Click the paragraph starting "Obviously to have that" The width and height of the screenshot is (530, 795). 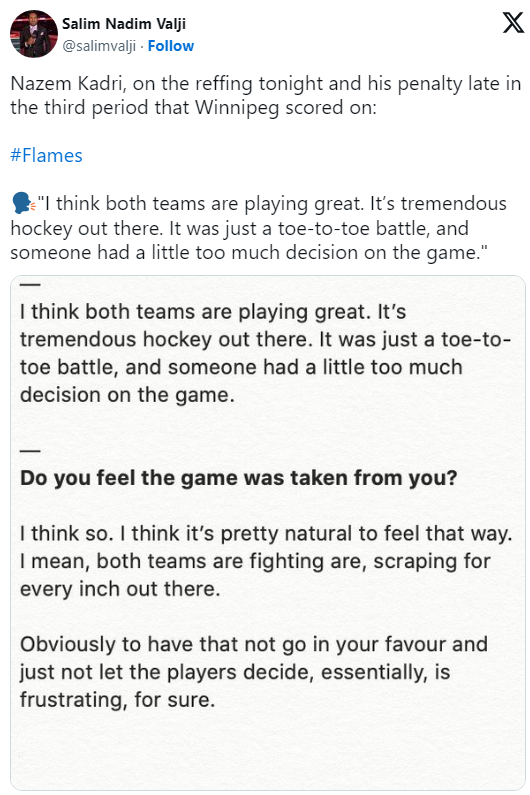(x=254, y=672)
